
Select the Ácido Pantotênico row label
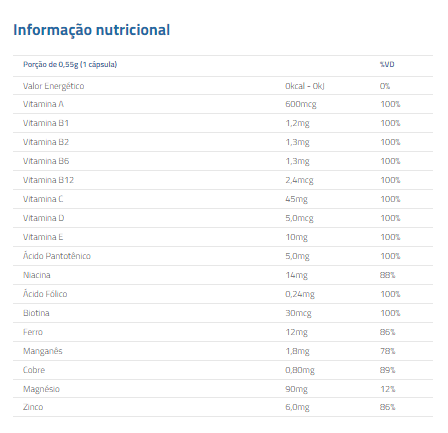[57, 256]
